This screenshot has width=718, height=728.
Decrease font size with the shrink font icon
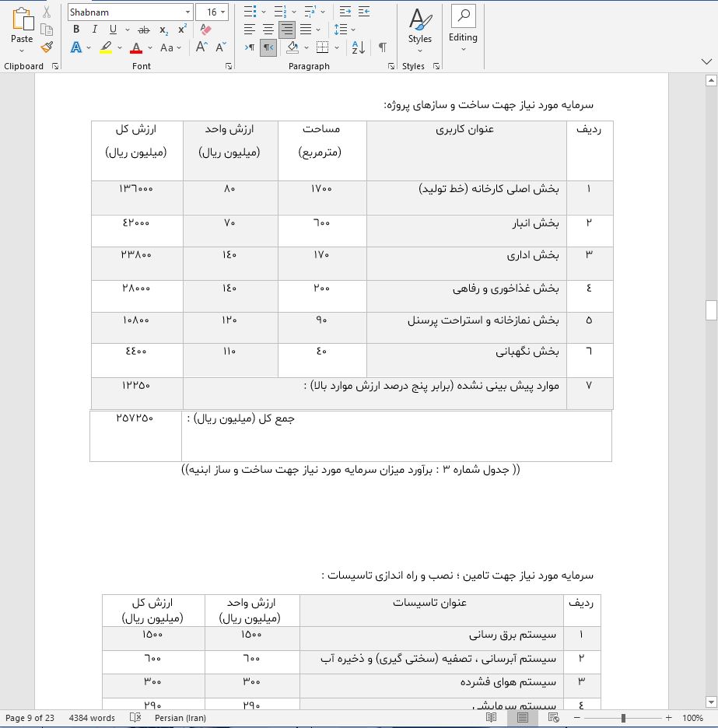[x=221, y=47]
